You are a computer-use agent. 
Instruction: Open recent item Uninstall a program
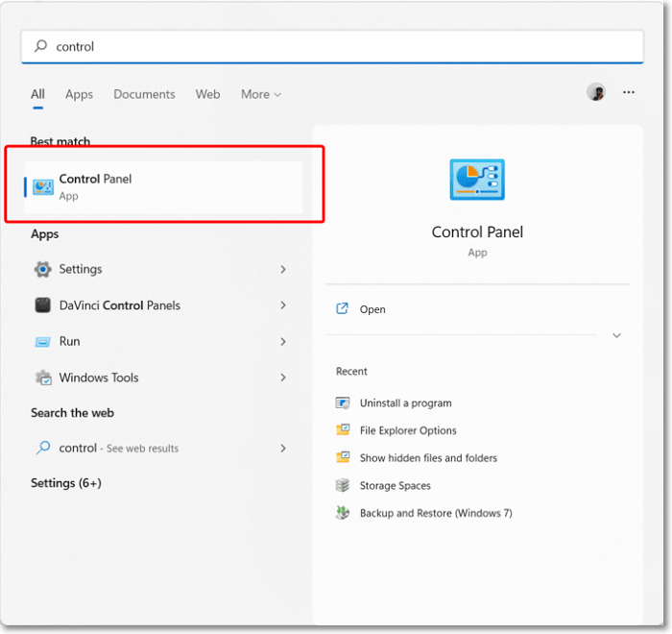pos(405,403)
